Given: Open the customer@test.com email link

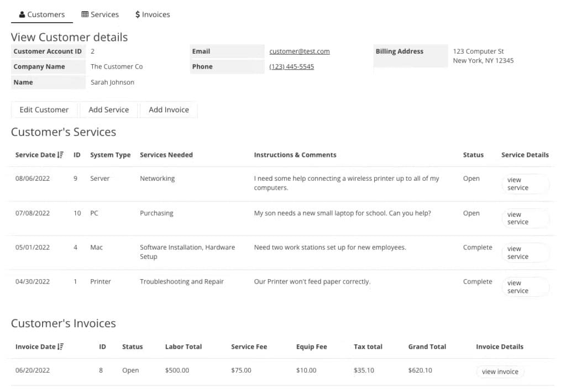Looking at the screenshot, I should click(299, 51).
